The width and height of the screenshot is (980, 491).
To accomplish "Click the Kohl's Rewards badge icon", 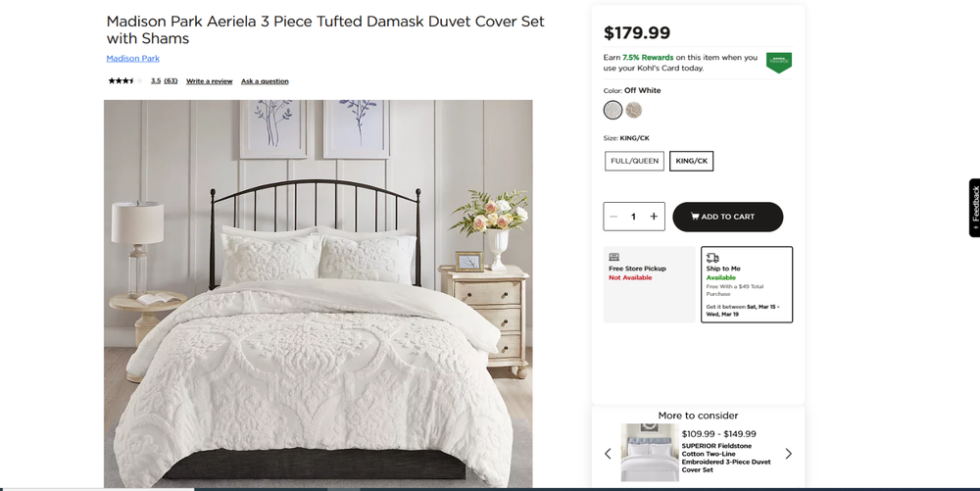I will coord(779,63).
